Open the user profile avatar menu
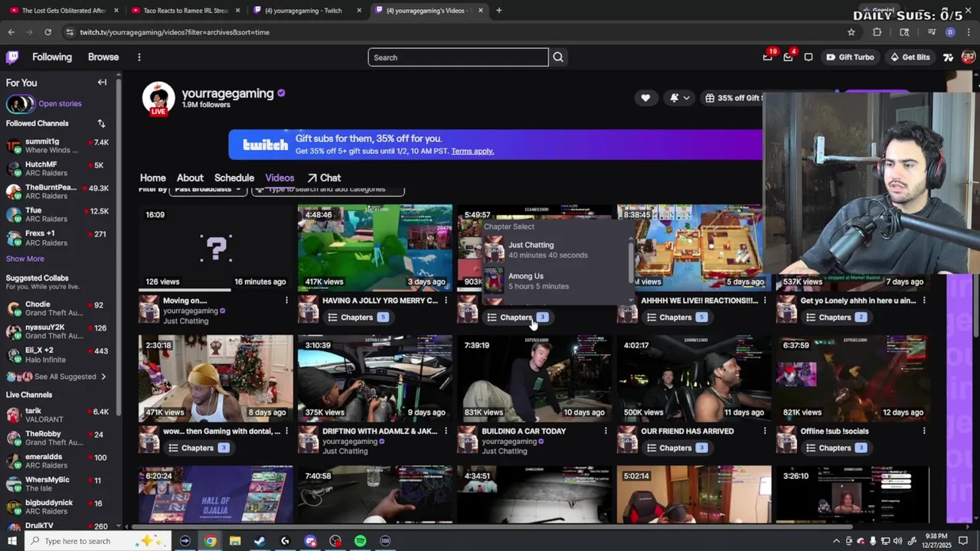 click(969, 57)
